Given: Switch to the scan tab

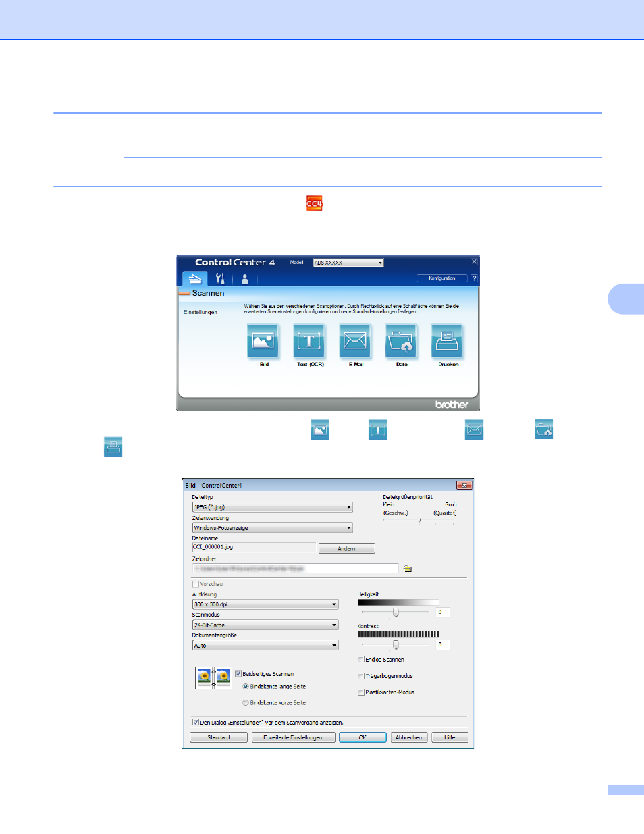Looking at the screenshot, I should (195, 279).
